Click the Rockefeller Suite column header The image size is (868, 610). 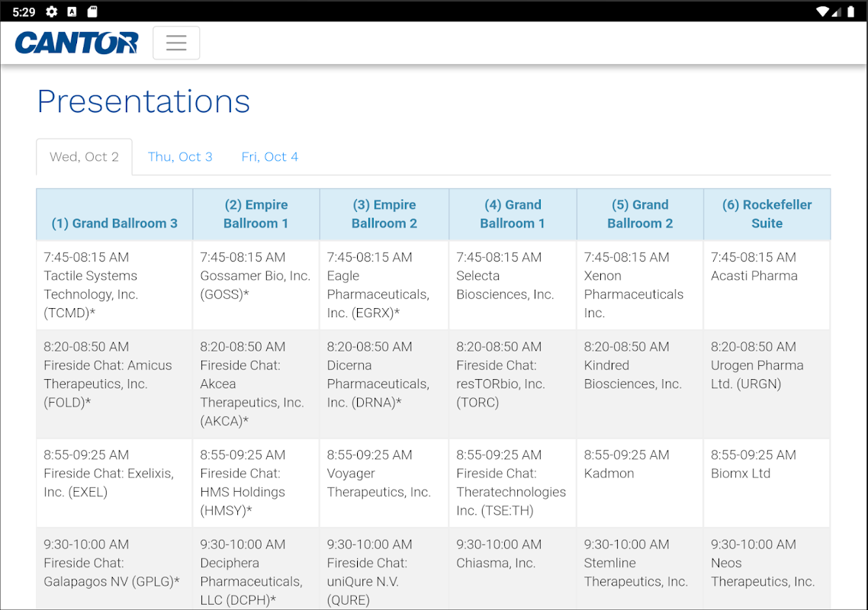767,214
